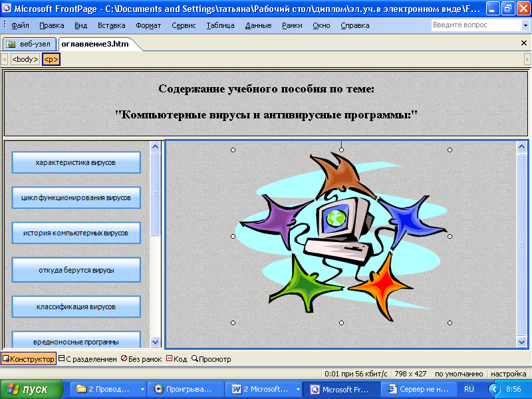Screen dimensions: 532x399
Task: Click the heading Содержание учебного пособия по теме:
Action: [x=267, y=89]
